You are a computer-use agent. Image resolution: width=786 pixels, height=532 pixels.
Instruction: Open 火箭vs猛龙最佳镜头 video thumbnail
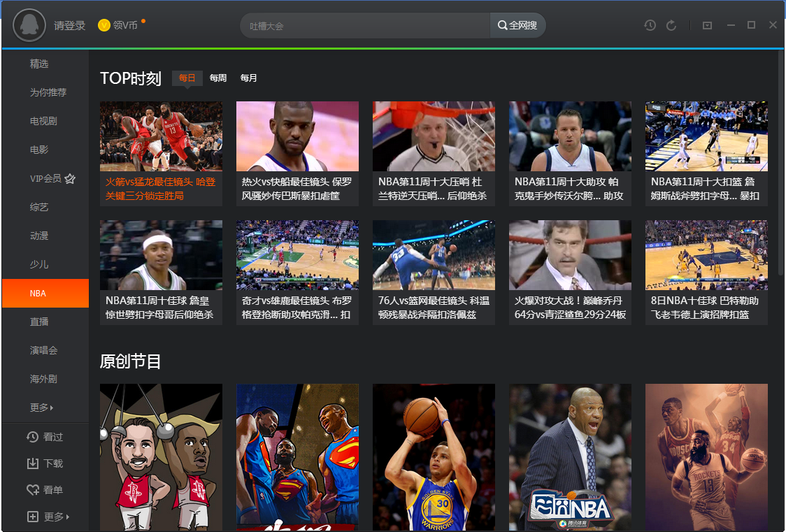click(x=161, y=136)
